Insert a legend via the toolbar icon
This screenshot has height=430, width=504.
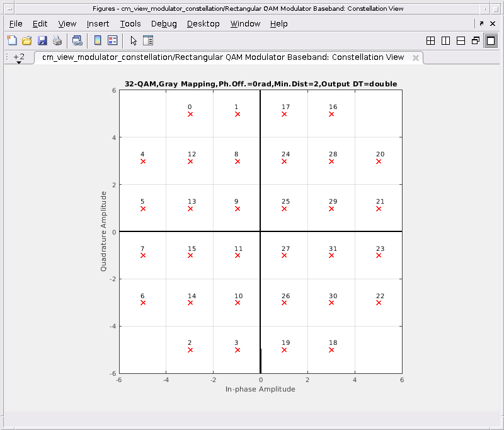113,40
